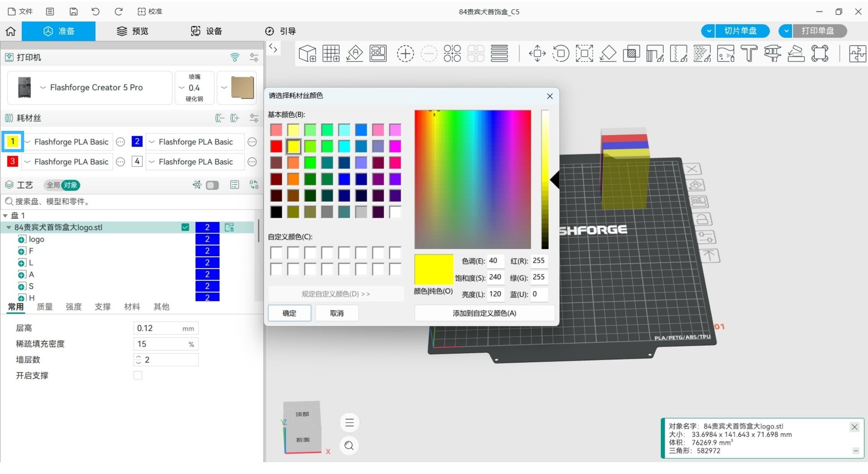Select the seam painting tool
Screen dimensions: 868x474
[x=679, y=53]
